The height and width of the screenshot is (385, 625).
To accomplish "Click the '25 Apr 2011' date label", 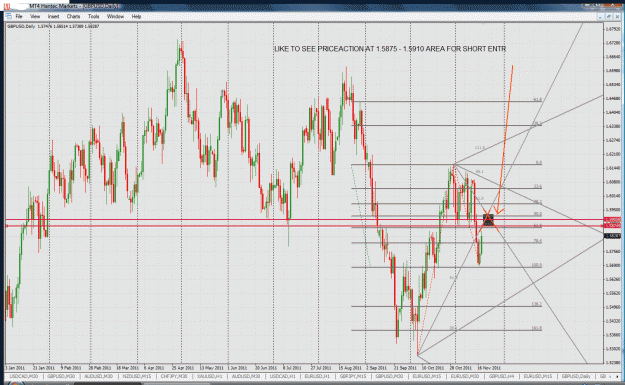I will pos(183,368).
